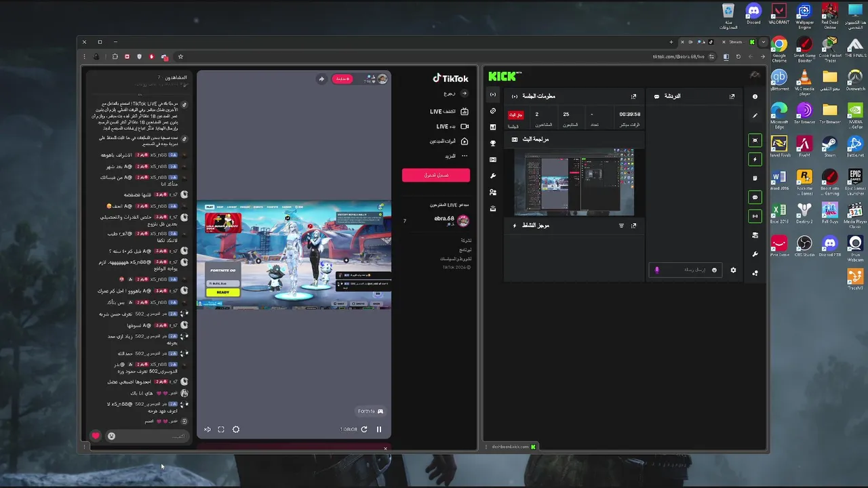Send a heart like in TikTok chat
This screenshot has height=488, width=868.
tap(96, 436)
